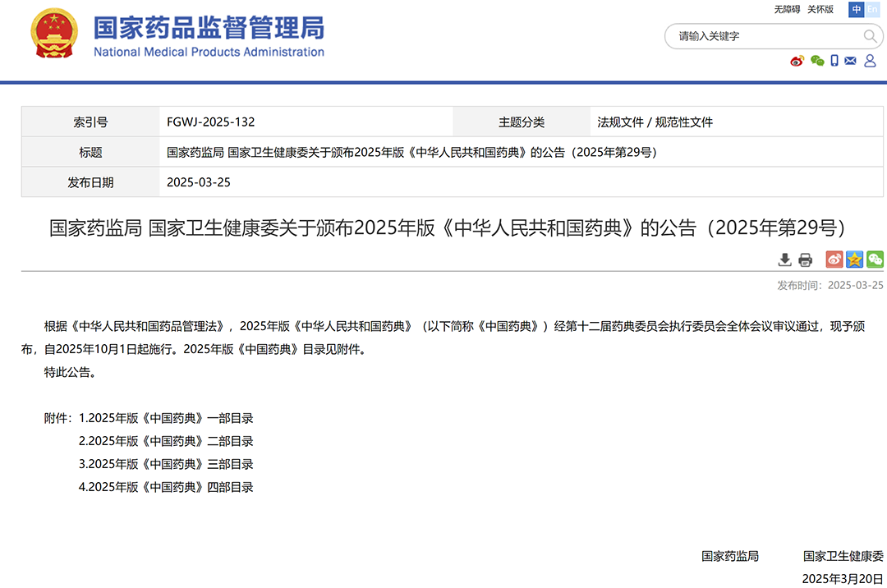Image resolution: width=887 pixels, height=588 pixels.
Task: Open attachment 3 三部目录
Action: [x=166, y=464]
